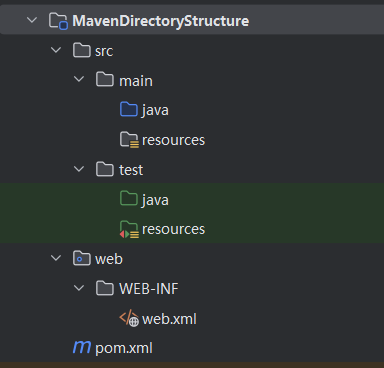The width and height of the screenshot is (384, 368).
Task: Select the resources label under test
Action: [173, 229]
